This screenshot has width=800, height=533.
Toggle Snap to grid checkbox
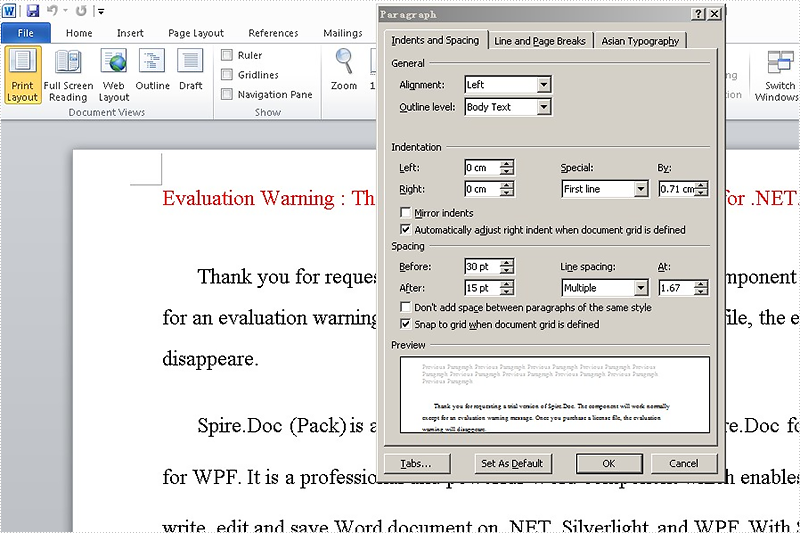(x=406, y=324)
